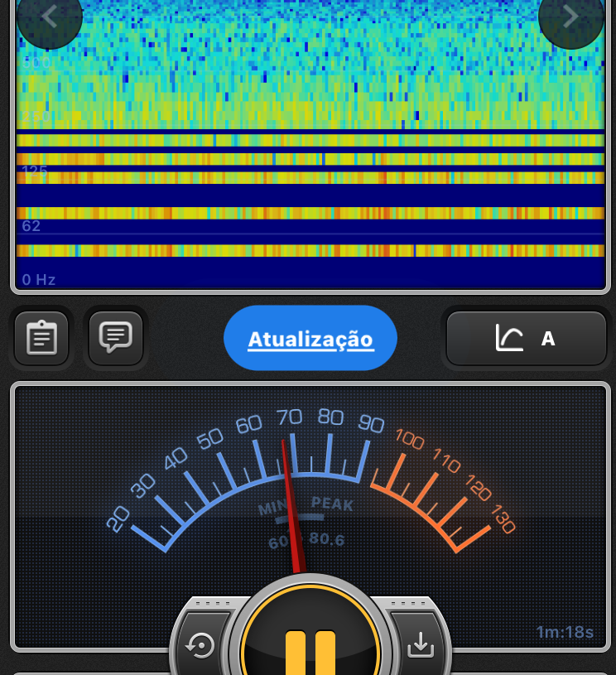This screenshot has height=675, width=616.
Task: Tap the 1m:18s elapsed timer
Action: pos(565,633)
